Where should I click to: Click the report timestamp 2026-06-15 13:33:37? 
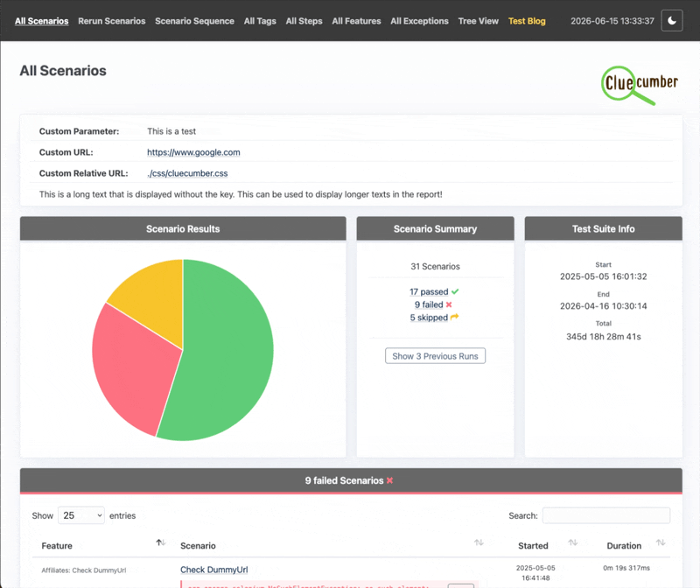tap(612, 21)
